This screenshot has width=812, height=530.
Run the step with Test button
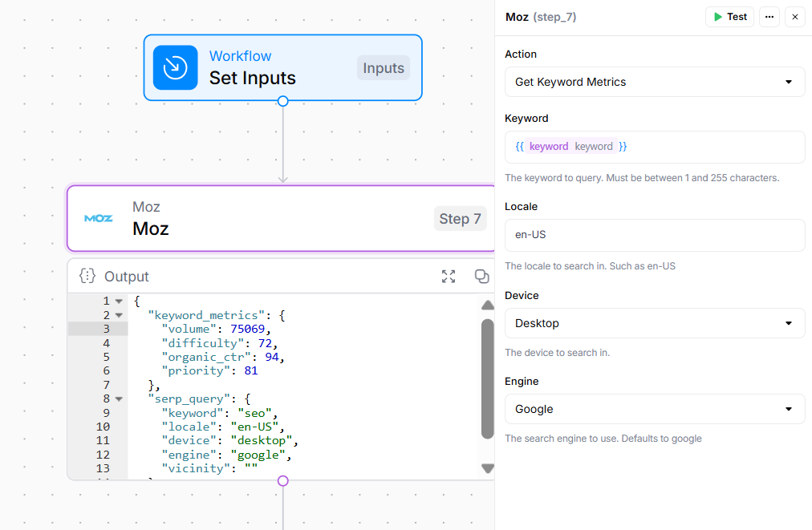click(729, 17)
